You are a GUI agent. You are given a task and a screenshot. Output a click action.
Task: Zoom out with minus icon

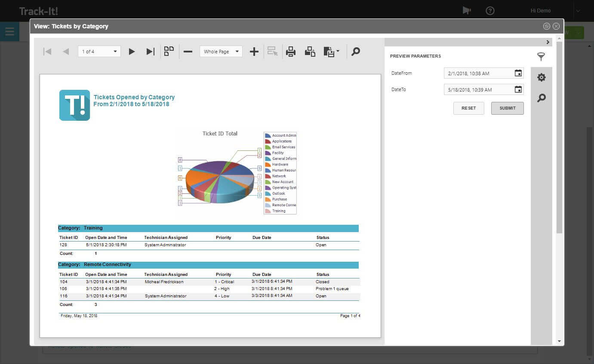point(188,52)
